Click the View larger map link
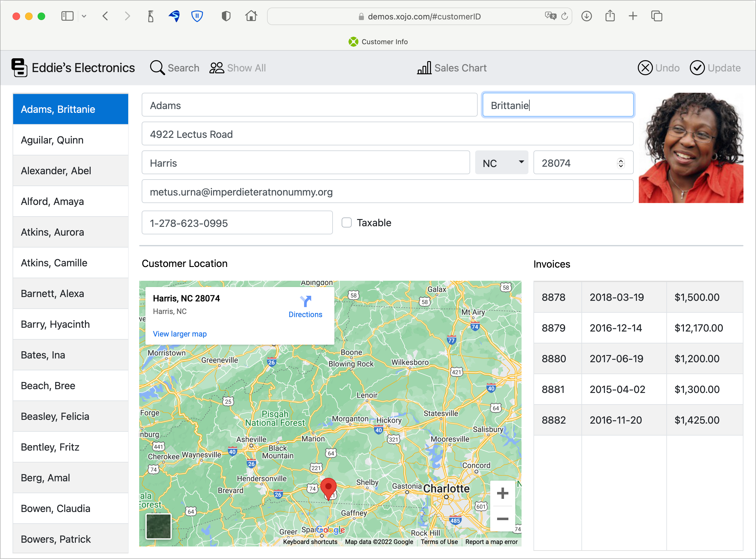 click(x=180, y=334)
